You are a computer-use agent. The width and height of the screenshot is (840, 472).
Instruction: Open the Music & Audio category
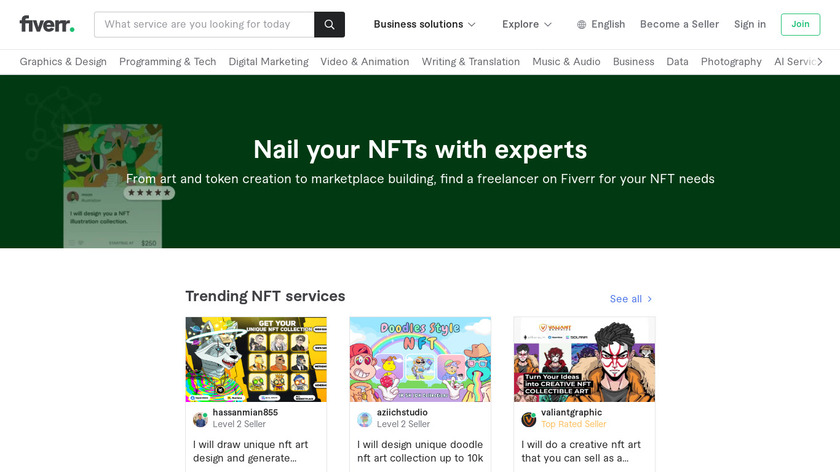pos(566,62)
